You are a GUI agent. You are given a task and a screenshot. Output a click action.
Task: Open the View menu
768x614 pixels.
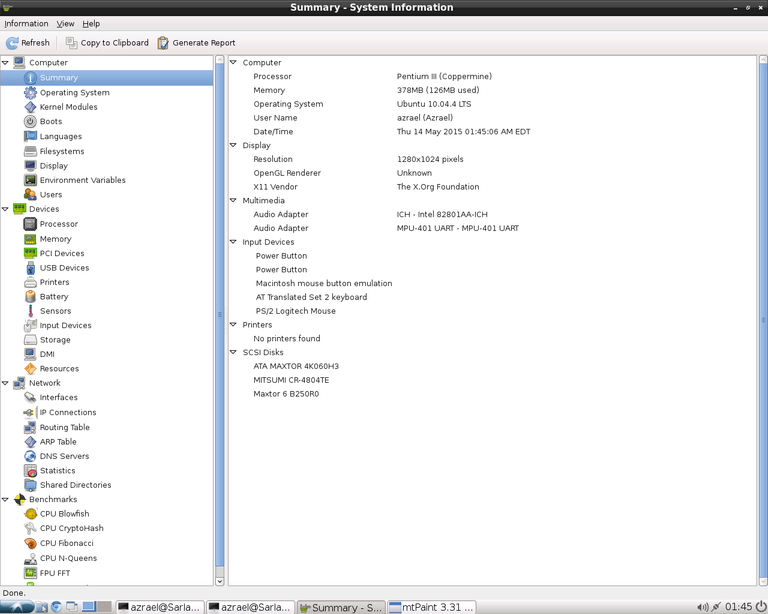coord(65,24)
